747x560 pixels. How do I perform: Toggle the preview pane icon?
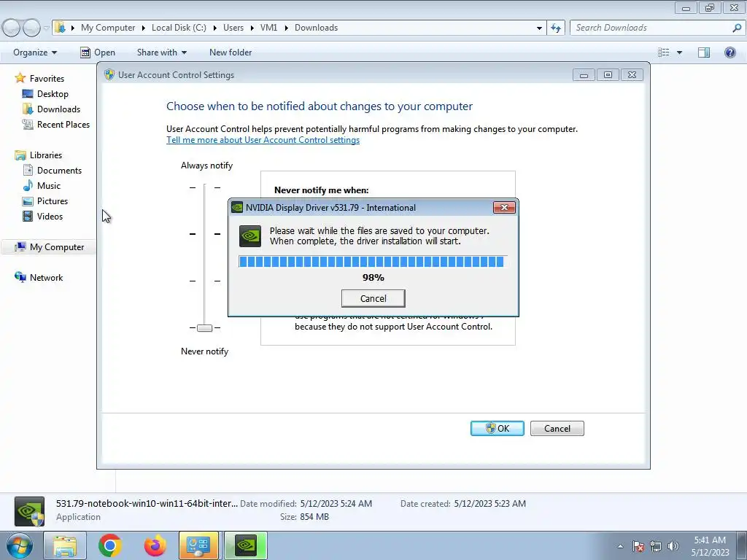coord(704,52)
